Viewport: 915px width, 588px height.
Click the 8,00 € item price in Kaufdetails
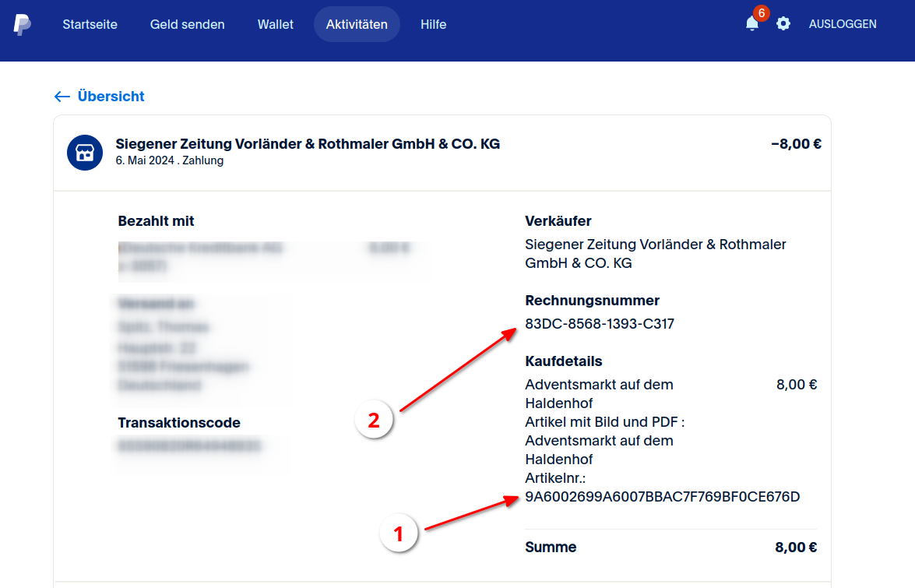pyautogui.click(x=797, y=385)
